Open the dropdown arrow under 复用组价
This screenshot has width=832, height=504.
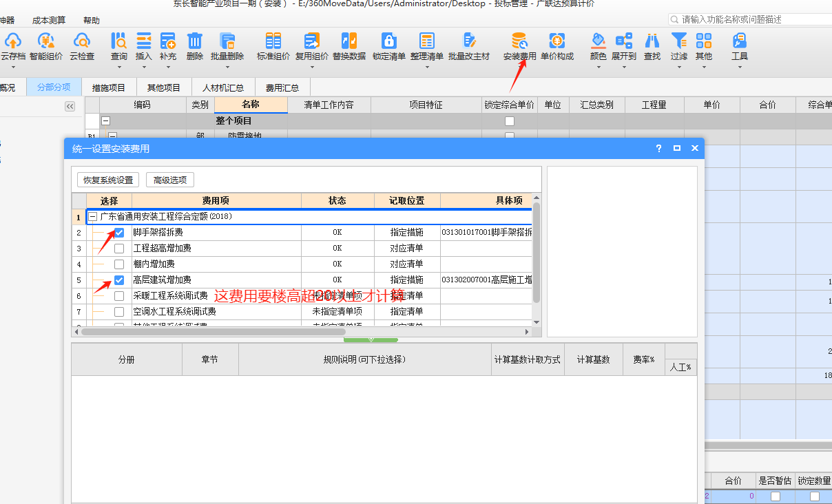click(x=312, y=67)
